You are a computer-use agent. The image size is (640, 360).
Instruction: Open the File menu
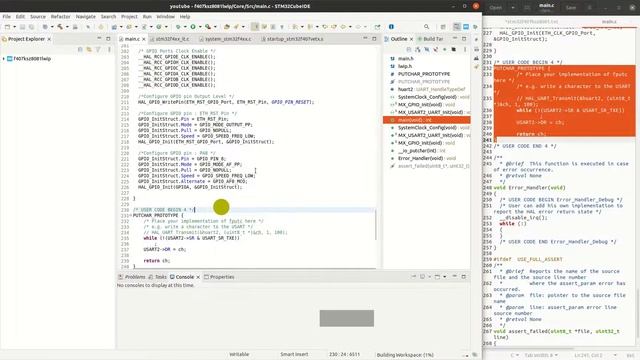pyautogui.click(x=7, y=17)
